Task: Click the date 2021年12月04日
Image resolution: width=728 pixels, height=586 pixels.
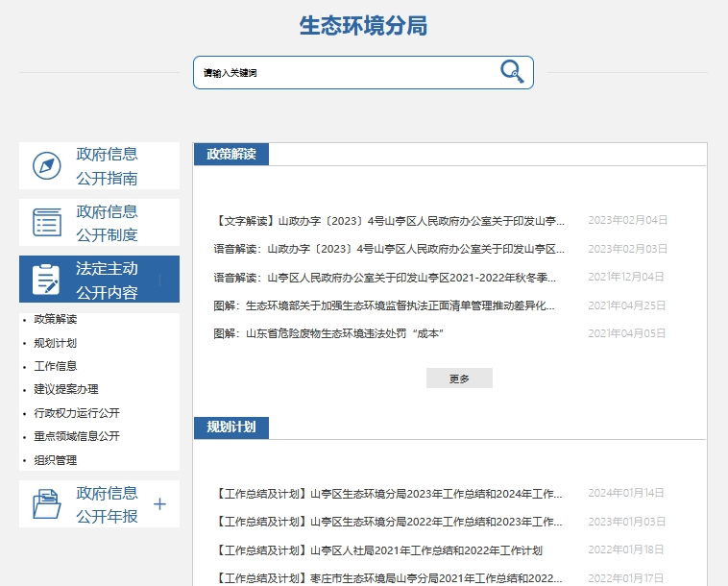Action: point(626,277)
